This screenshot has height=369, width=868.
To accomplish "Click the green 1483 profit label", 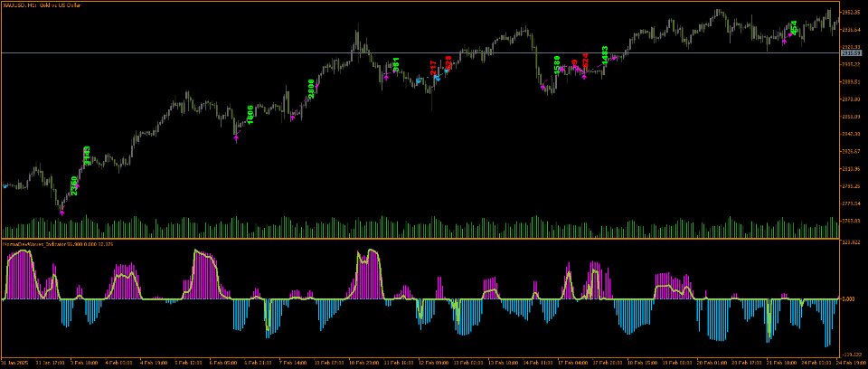I will pyautogui.click(x=605, y=55).
